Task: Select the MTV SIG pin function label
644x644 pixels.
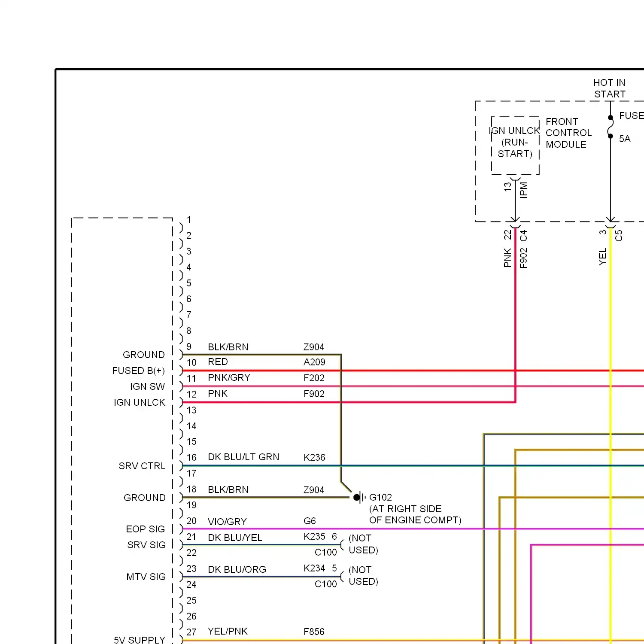Action: point(146,577)
